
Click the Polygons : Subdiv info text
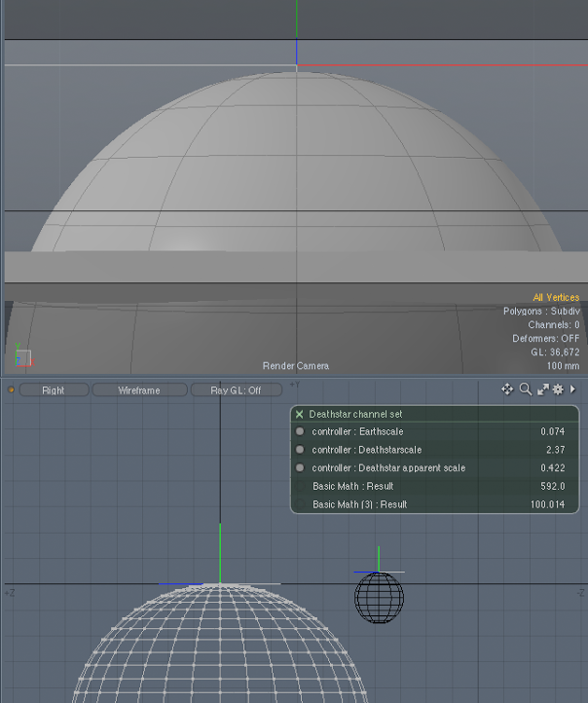point(541,312)
